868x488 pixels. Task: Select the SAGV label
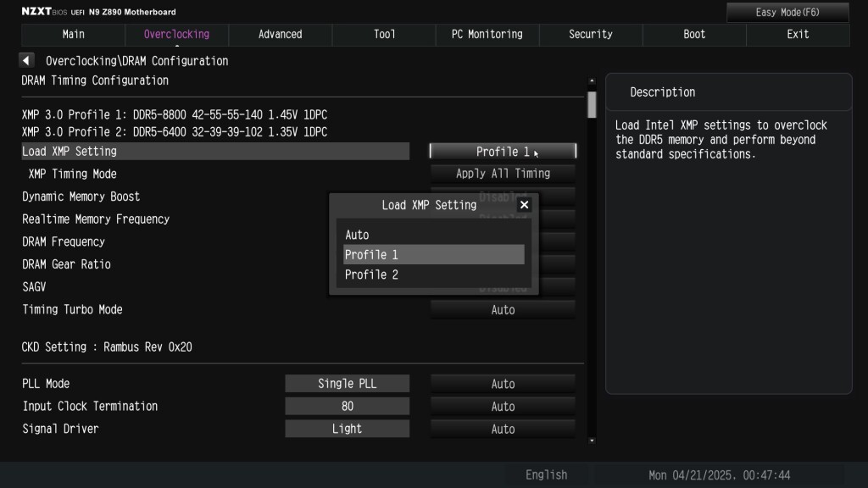34,287
